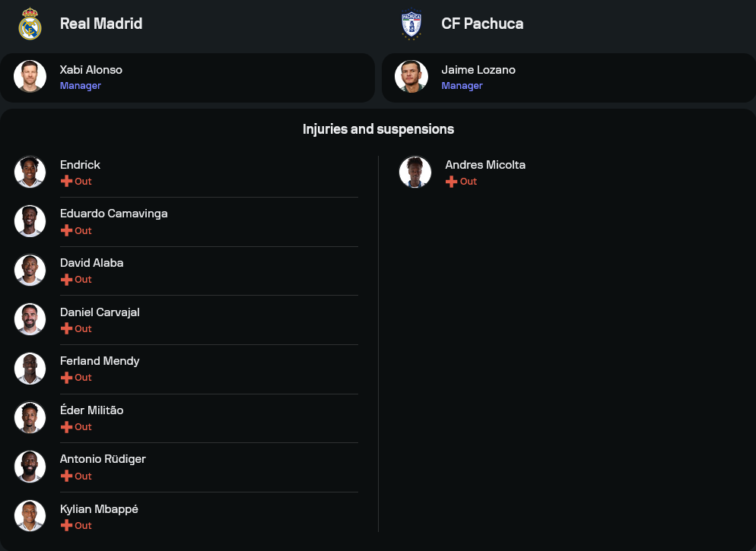The image size is (756, 551).
Task: Open Antonio Rüdiger's player name
Action: (x=103, y=459)
